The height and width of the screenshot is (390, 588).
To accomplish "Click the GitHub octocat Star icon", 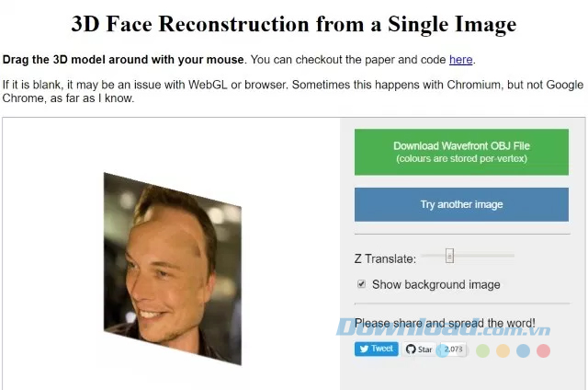I will coord(410,350).
